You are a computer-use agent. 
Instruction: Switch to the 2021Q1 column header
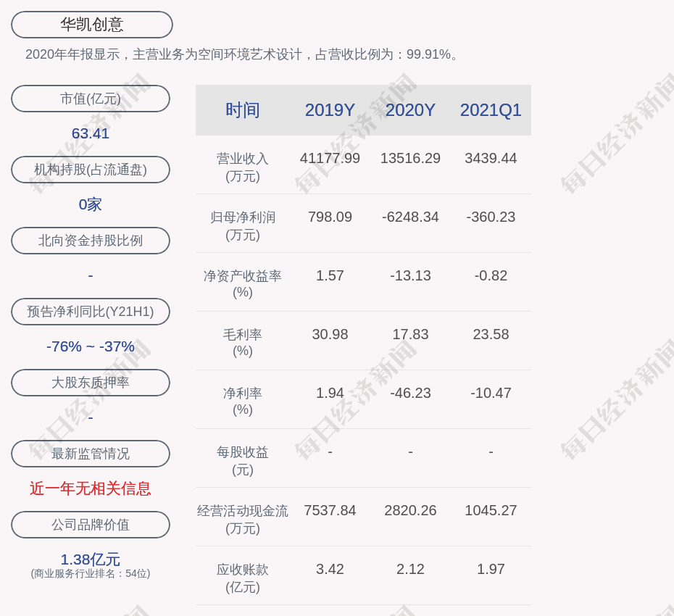[491, 110]
